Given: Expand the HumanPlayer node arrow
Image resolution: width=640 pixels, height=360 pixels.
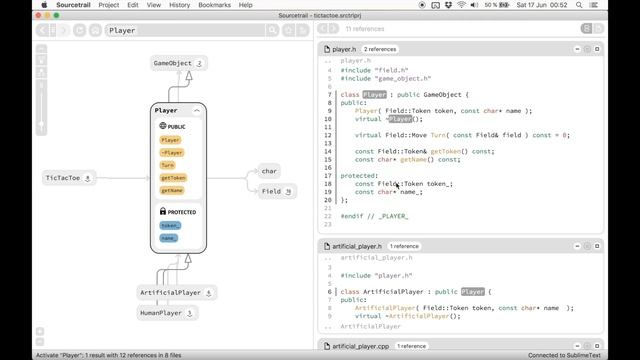Looking at the screenshot, I should tap(189, 313).
